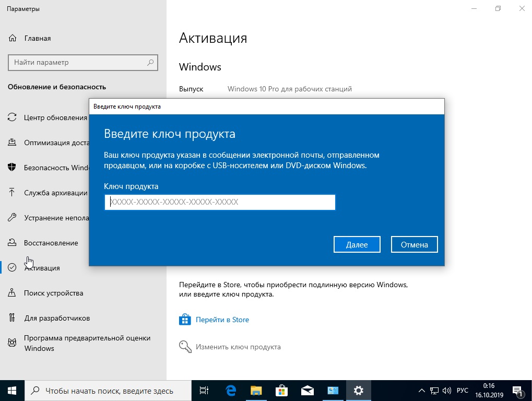Click the shield icon for Безопасность Windows
Viewport: 532px width, 401px height.
click(x=12, y=167)
